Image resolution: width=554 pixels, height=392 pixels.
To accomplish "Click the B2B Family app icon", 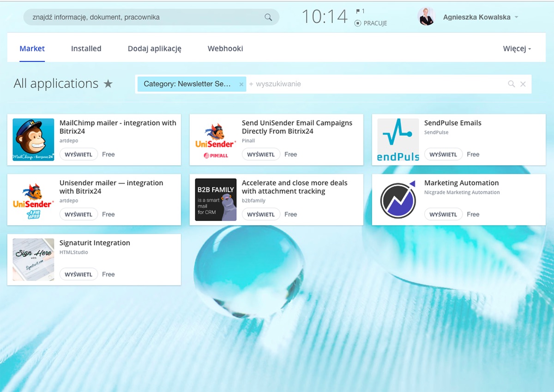I will (216, 200).
